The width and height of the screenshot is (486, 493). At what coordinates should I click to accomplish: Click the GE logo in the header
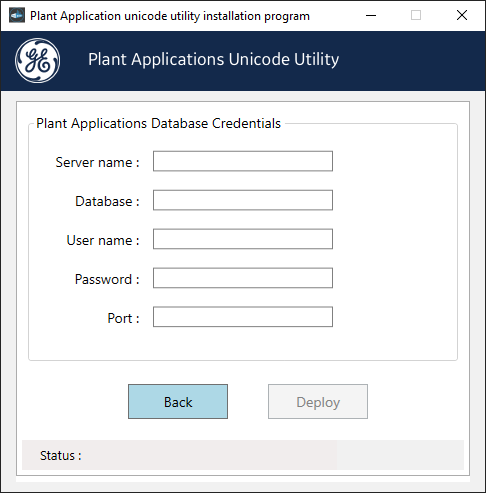pos(38,60)
